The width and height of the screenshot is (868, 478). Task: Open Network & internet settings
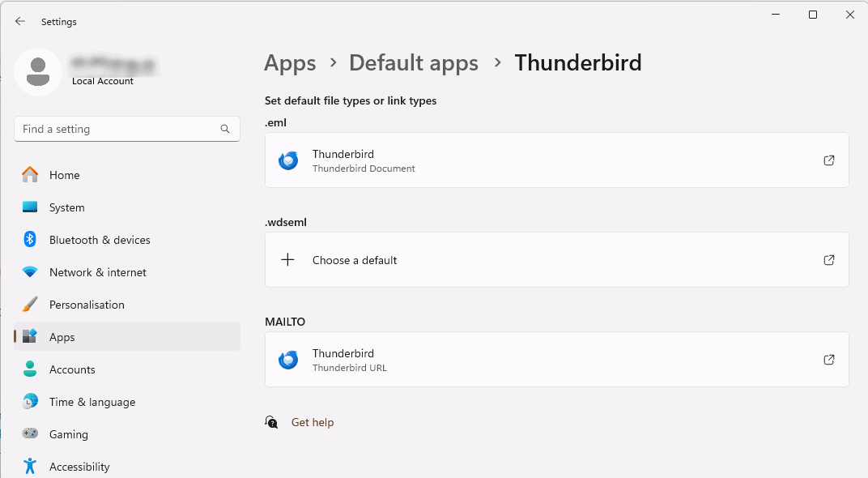pos(127,272)
